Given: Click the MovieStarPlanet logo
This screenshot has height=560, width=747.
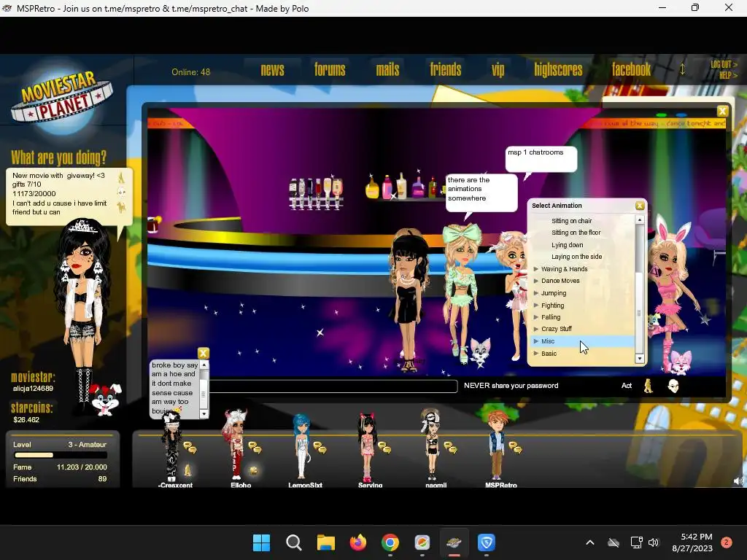Looking at the screenshot, I should coord(61,98).
